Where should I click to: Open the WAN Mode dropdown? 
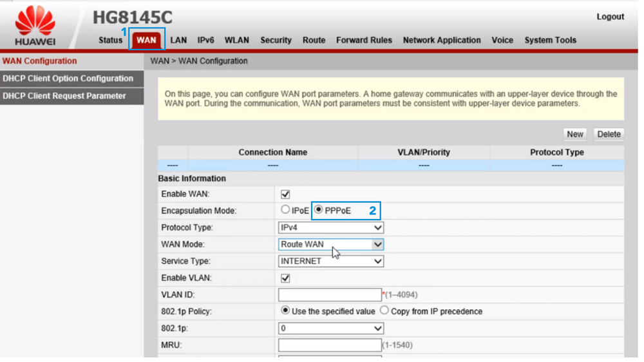pos(331,245)
